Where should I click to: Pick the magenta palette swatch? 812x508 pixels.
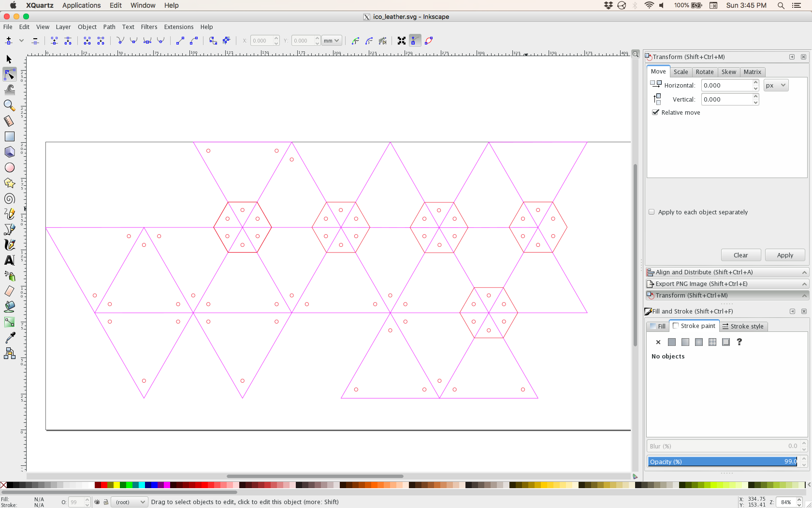pos(167,485)
